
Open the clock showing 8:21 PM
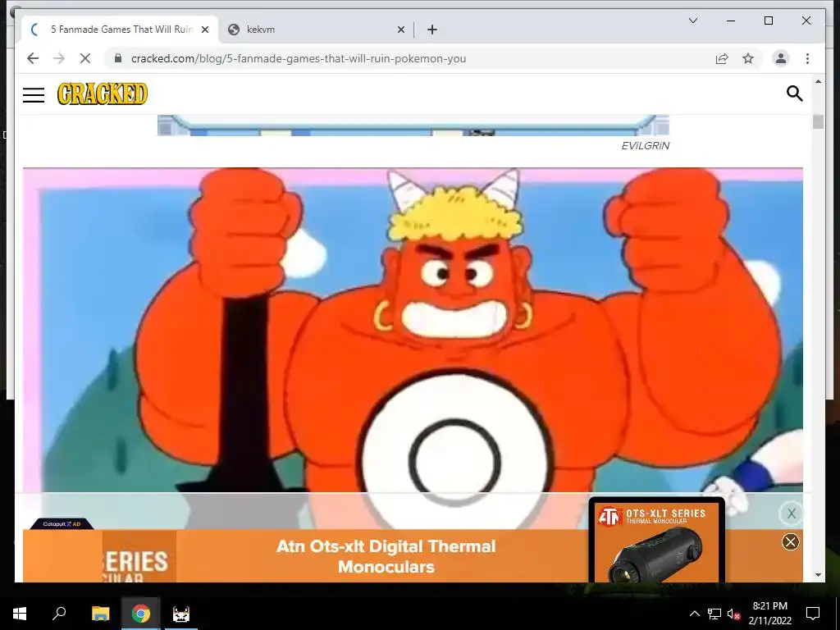[x=769, y=614]
